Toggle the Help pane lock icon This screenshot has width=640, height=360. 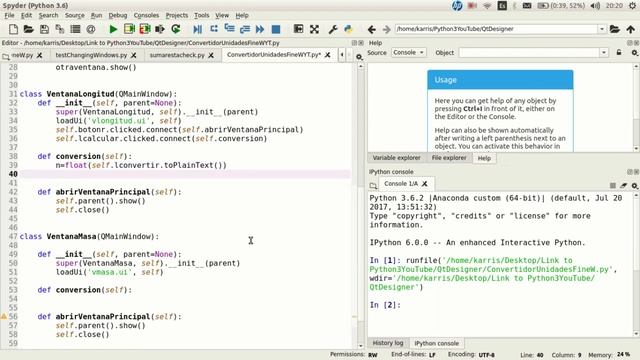pos(619,53)
